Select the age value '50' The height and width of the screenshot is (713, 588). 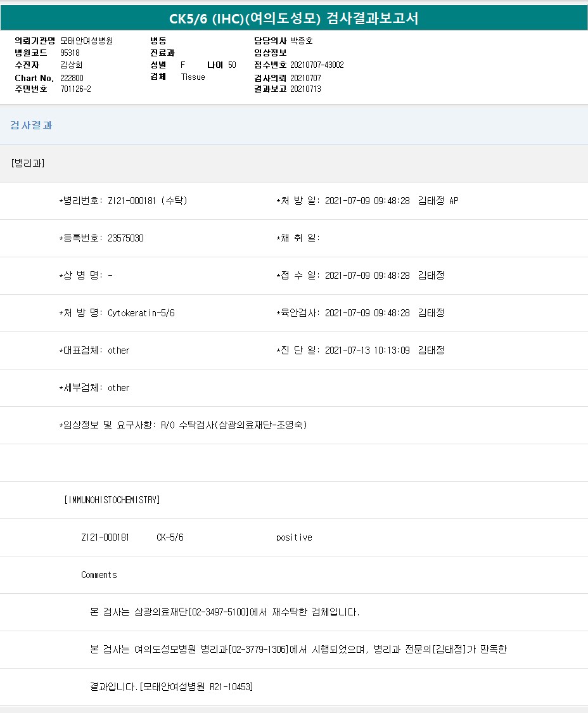tap(232, 65)
